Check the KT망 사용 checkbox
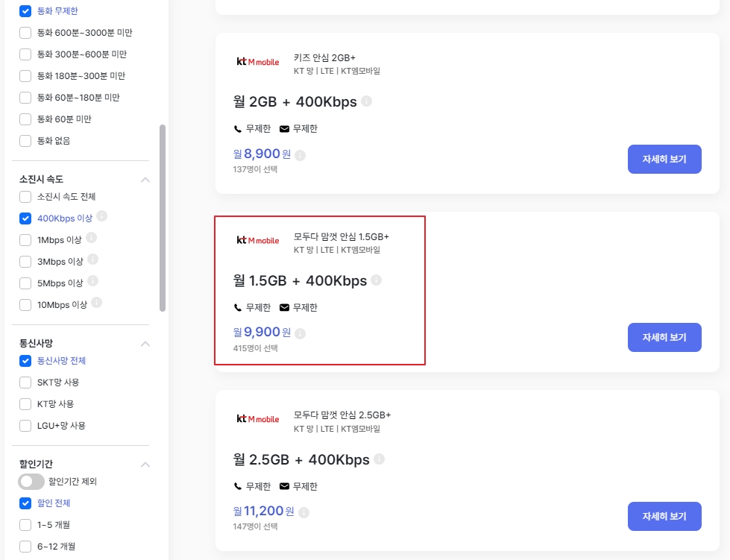This screenshot has height=560, width=730. point(25,404)
